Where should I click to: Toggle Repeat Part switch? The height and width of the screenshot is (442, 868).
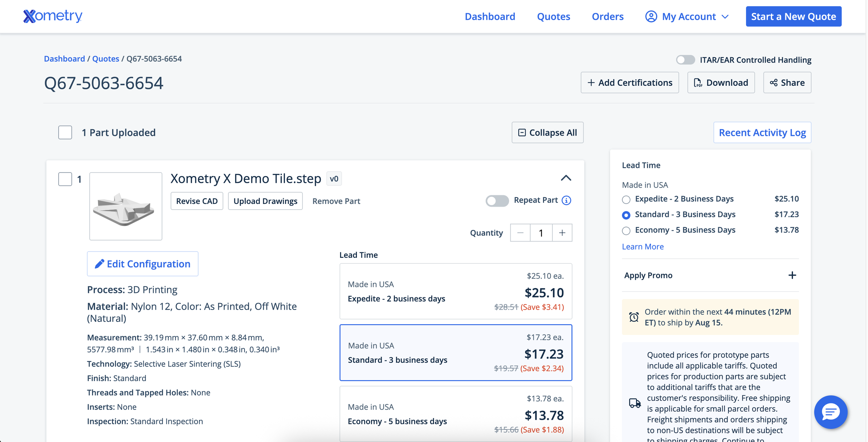[x=497, y=200]
